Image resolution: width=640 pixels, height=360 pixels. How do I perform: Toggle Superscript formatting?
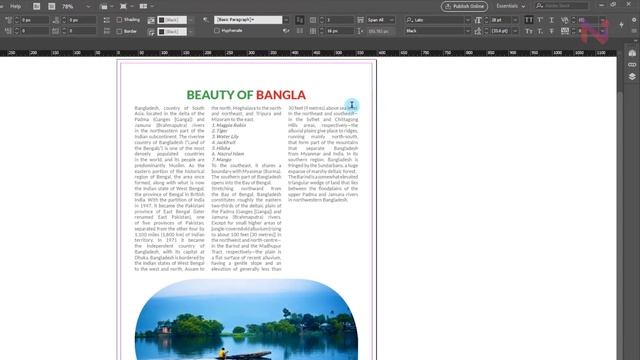540,20
